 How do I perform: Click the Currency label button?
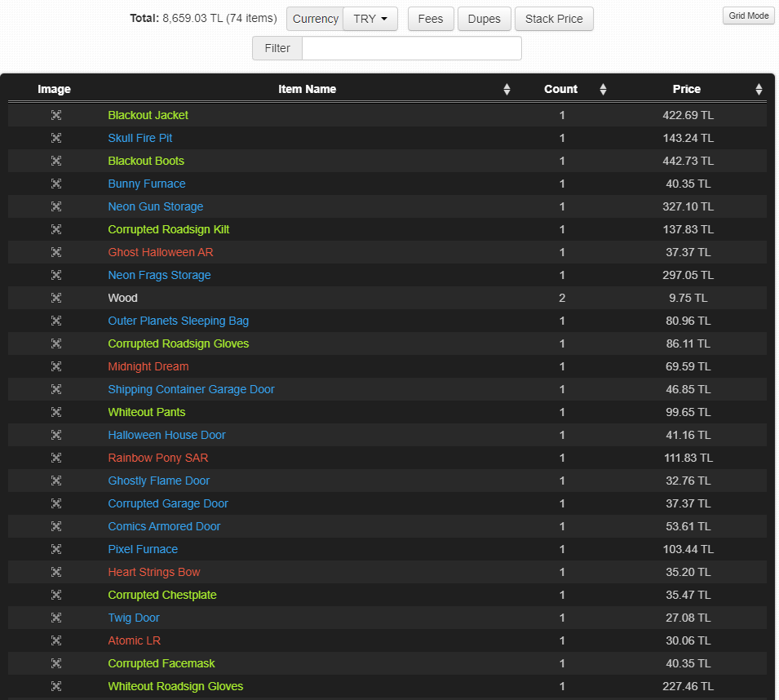pos(315,19)
